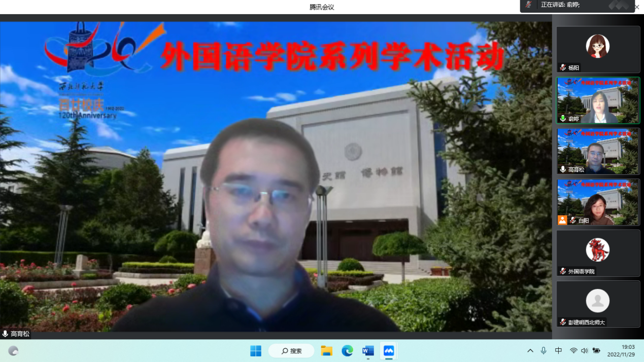Select 俞婷's video thumbnail
Screen dimensions: 644x362
(x=598, y=100)
